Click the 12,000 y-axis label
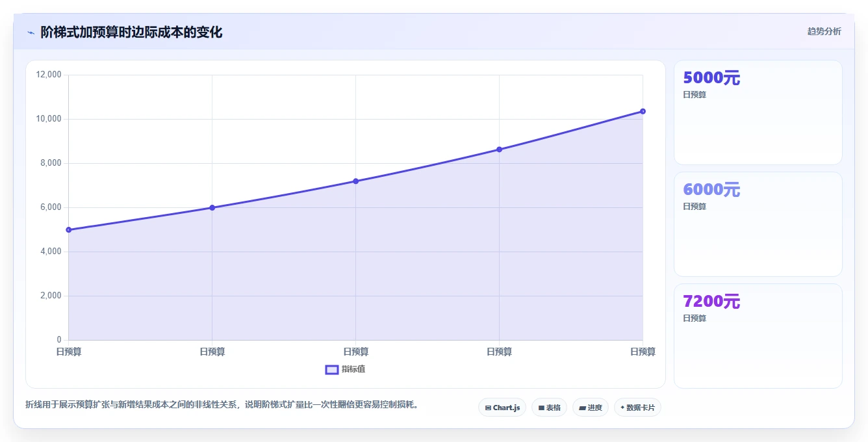Screen dimensions: 868x442 click(49, 75)
